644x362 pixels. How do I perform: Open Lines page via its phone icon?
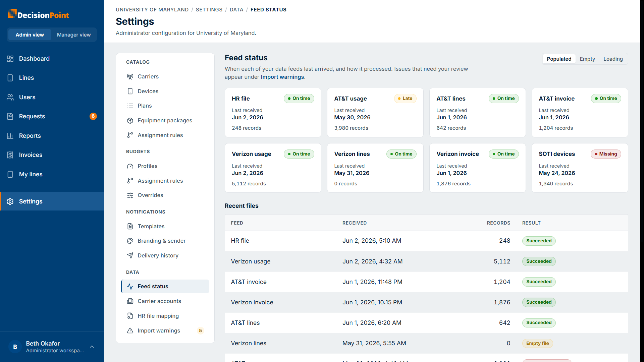(x=10, y=78)
